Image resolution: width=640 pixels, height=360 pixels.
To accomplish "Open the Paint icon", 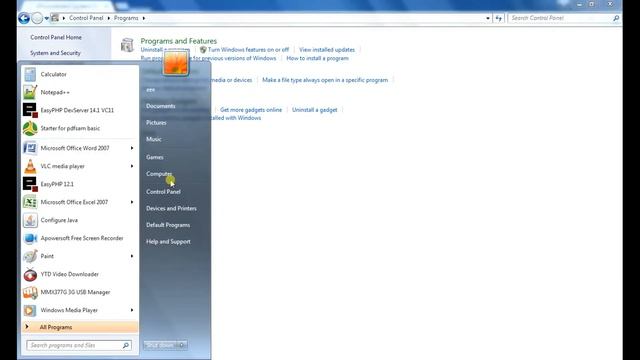I will 30,256.
